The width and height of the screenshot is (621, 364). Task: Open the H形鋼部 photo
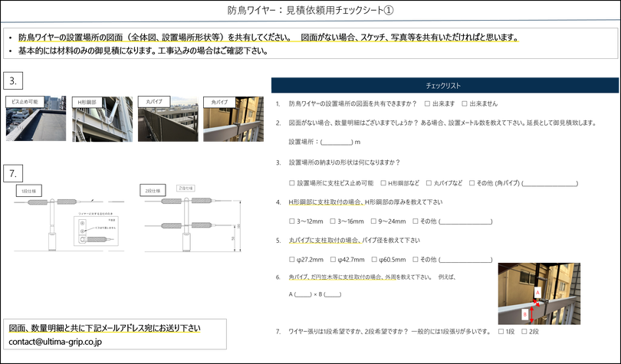tap(102, 119)
